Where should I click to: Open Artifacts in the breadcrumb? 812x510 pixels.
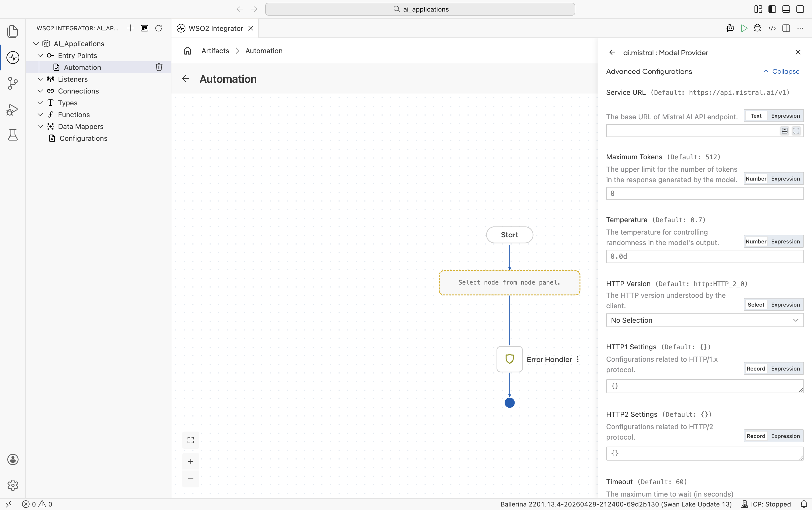tap(215, 51)
